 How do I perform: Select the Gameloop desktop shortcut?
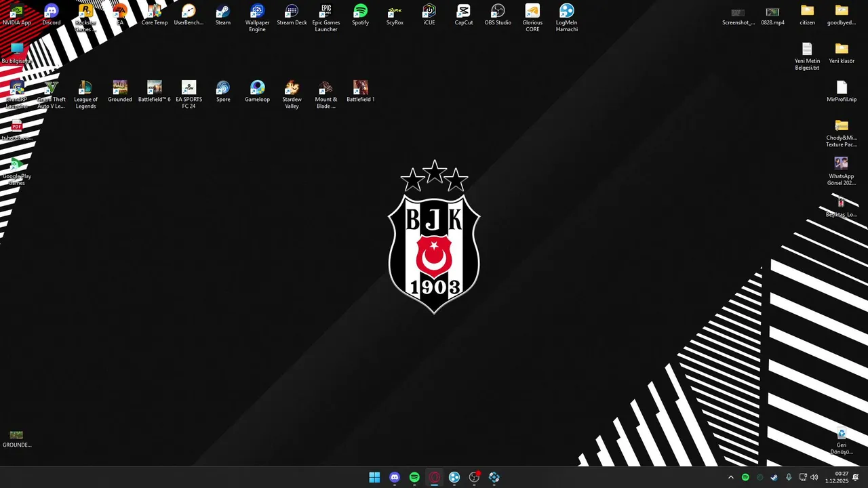(257, 91)
